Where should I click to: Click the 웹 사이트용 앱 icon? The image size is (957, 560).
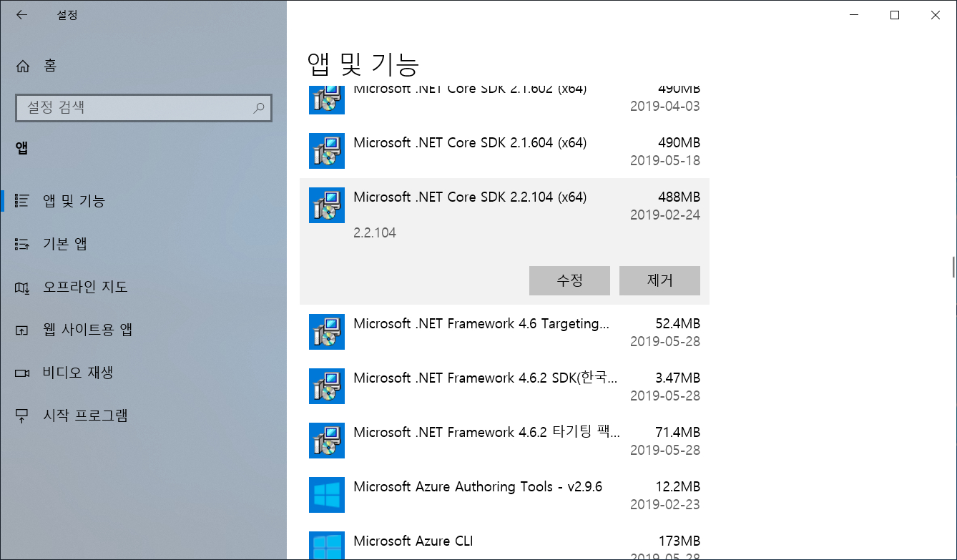pyautogui.click(x=22, y=330)
